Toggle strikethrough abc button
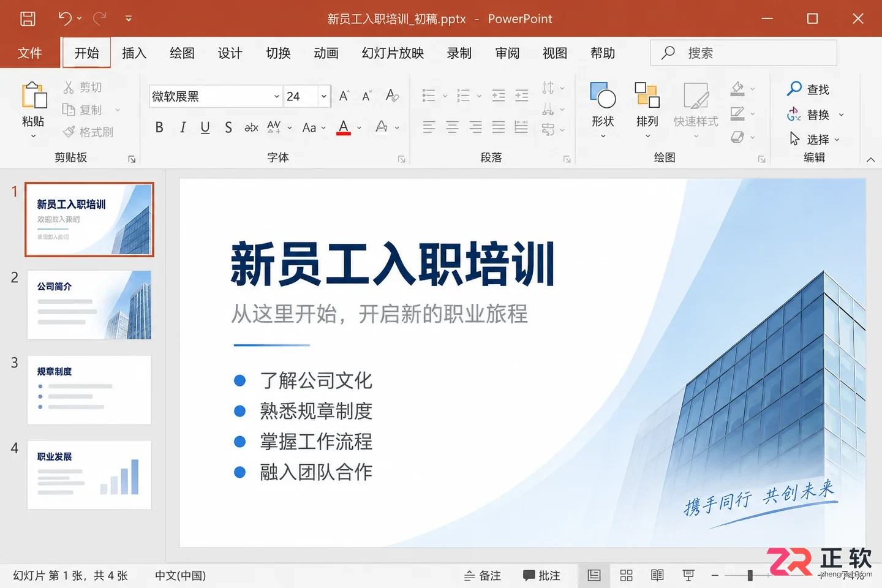Screen dimensions: 882x588 [x=251, y=127]
